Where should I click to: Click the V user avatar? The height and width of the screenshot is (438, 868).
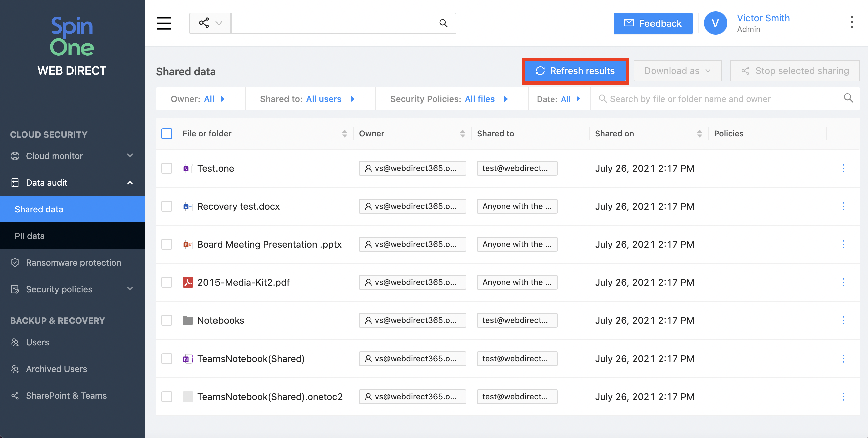pos(715,23)
